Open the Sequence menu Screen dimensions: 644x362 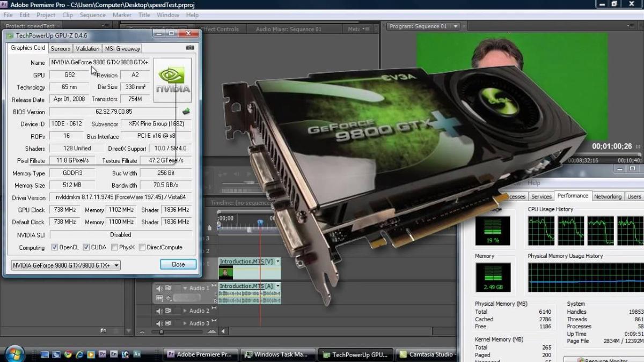click(x=93, y=15)
